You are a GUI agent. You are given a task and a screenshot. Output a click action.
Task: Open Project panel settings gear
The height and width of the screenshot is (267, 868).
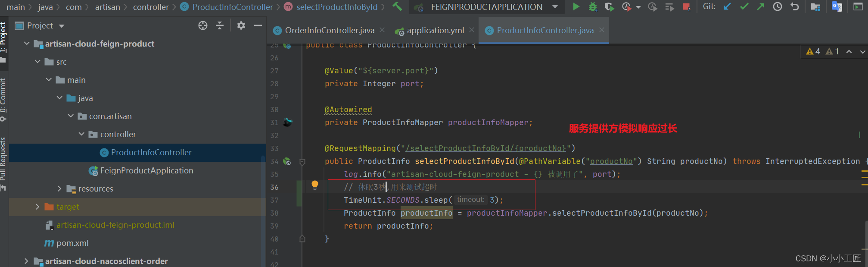click(241, 26)
